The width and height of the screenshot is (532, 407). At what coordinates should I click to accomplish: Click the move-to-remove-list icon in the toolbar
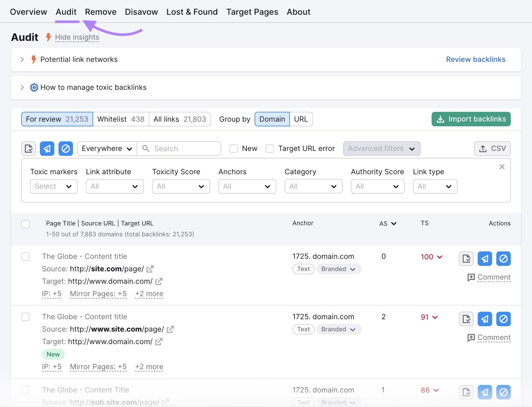pyautogui.click(x=28, y=148)
